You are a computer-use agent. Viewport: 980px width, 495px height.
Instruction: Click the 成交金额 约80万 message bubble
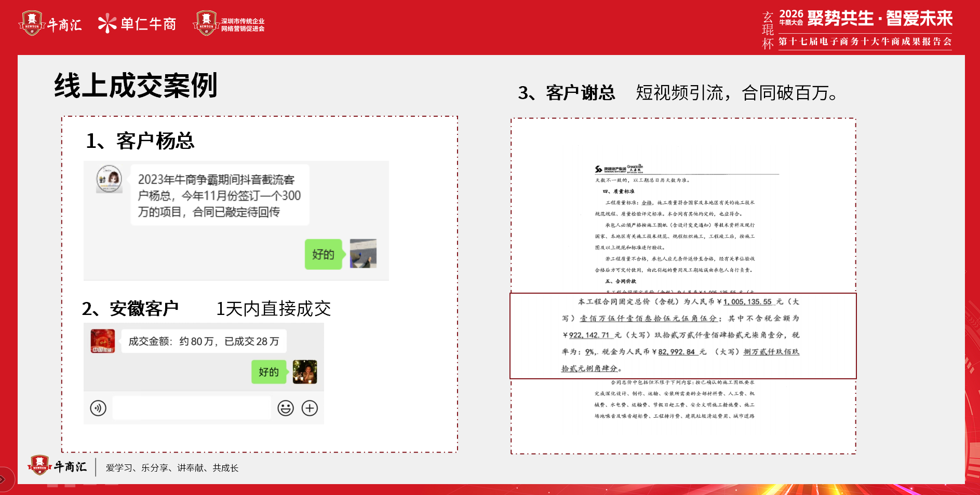tap(204, 341)
